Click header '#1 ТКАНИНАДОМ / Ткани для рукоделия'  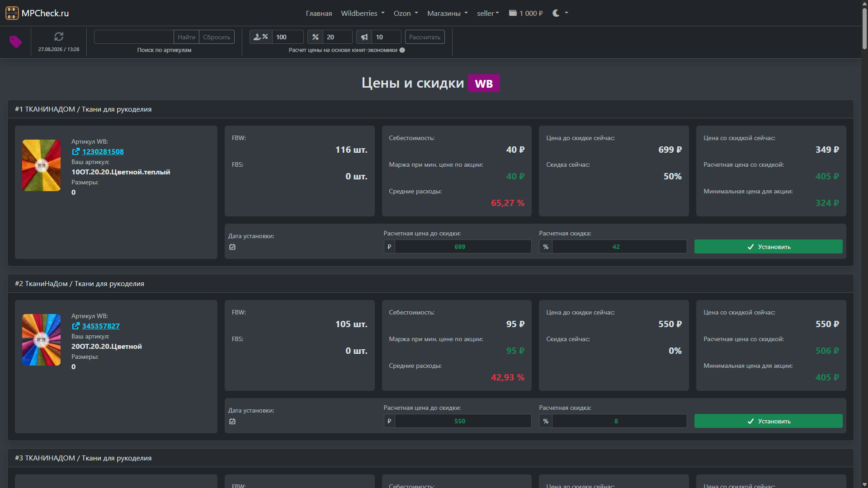click(x=83, y=109)
